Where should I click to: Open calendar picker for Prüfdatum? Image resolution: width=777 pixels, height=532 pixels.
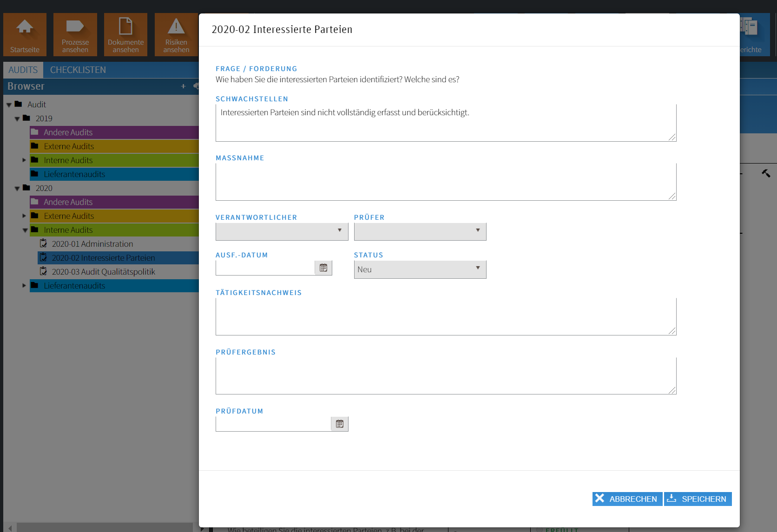(x=340, y=424)
